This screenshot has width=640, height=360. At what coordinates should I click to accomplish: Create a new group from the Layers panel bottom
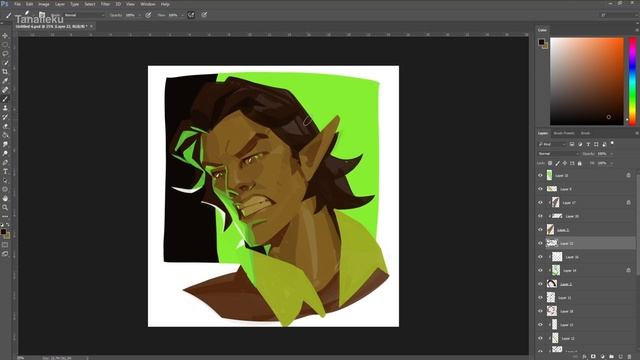[x=611, y=357]
